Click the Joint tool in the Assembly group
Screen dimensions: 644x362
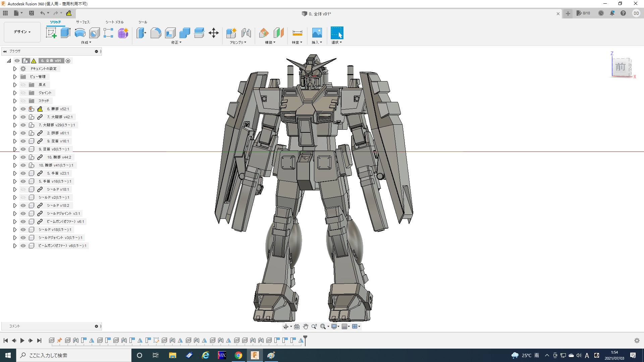(x=246, y=33)
